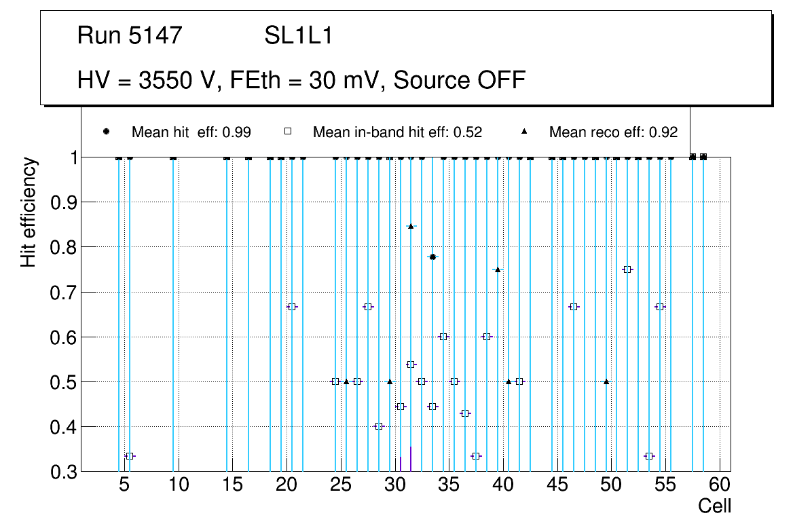Click the "Run 5147" title text
Viewport: 812px width, 524px height.
click(130, 35)
